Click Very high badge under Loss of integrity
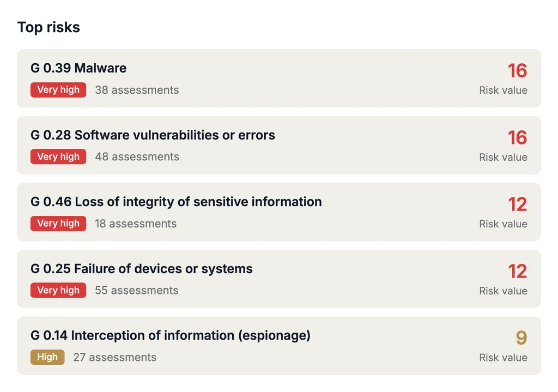 coord(58,224)
